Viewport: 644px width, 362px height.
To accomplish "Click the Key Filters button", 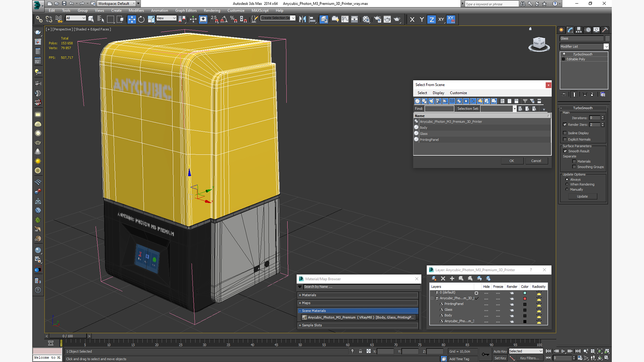I will [530, 358].
